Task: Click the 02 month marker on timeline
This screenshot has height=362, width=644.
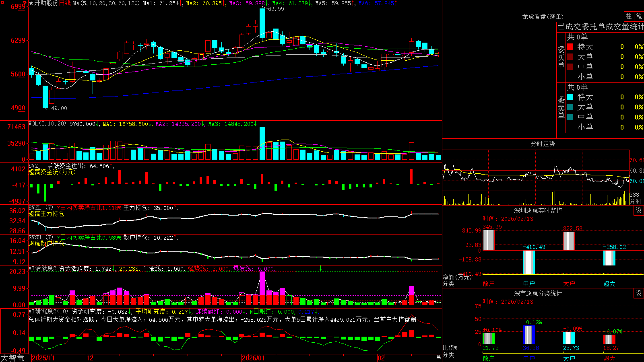Action: (381, 358)
